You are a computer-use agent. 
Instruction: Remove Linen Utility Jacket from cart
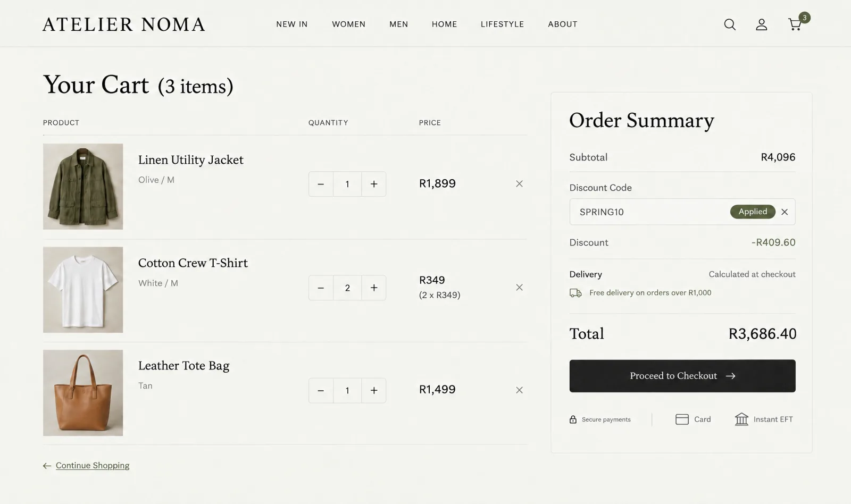(520, 184)
